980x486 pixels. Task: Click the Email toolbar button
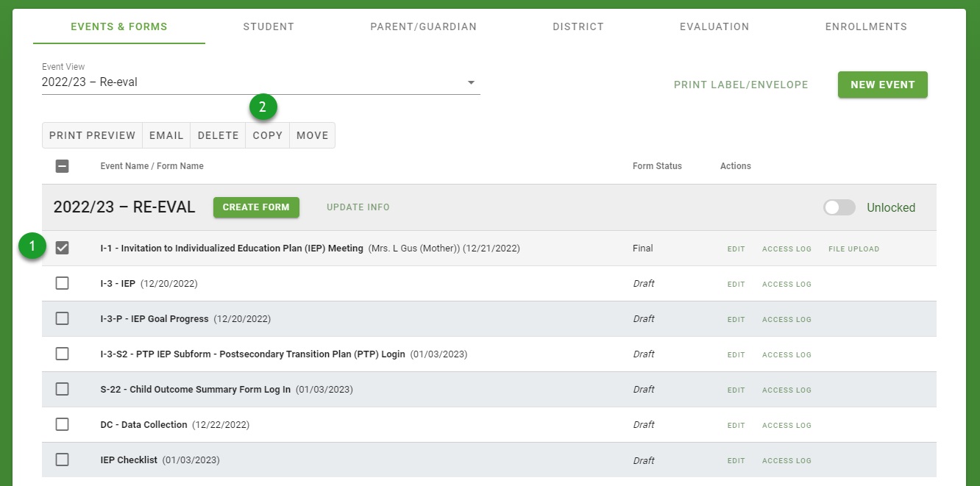[x=166, y=135]
